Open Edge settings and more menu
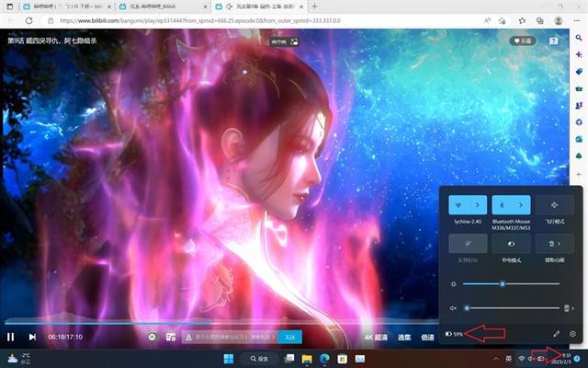Screen dimensions: 588x368 pos(577,20)
